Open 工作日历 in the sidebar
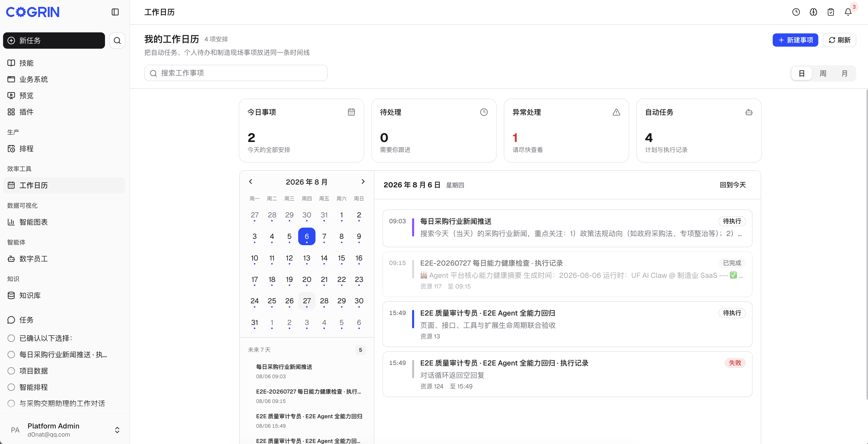The height and width of the screenshot is (444, 868). tap(64, 185)
